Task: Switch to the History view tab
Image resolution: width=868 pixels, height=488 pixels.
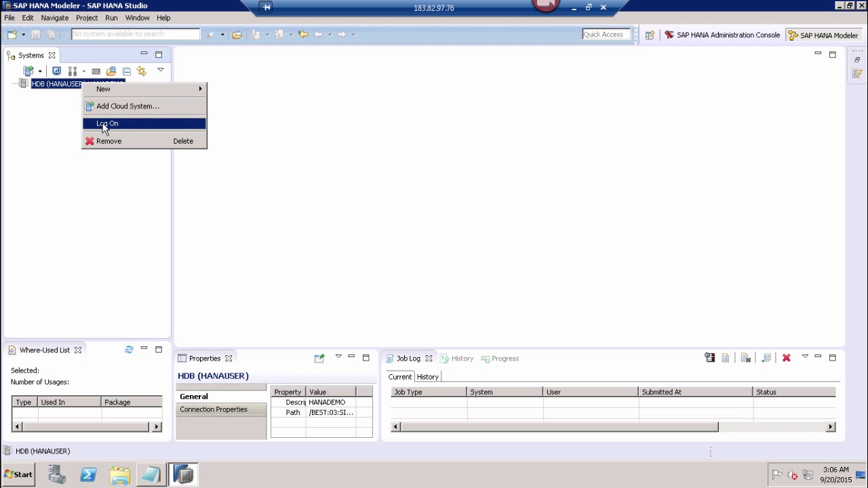Action: [x=456, y=358]
